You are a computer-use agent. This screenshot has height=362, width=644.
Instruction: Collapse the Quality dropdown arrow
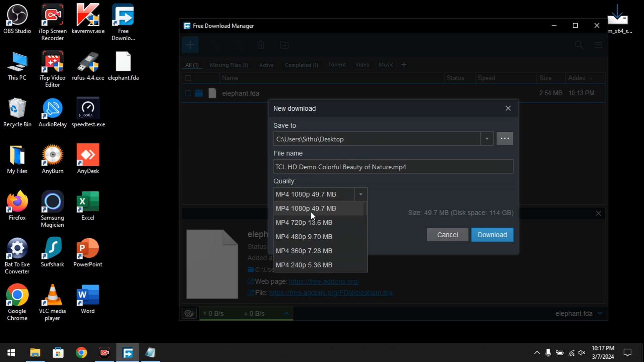click(x=361, y=194)
